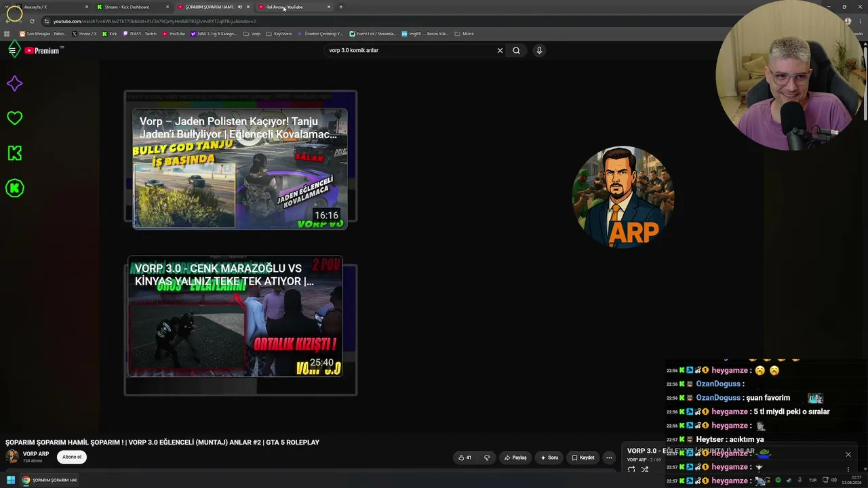Open the Chrome three-dot menu
Image resolution: width=868 pixels, height=488 pixels.
pyautogui.click(x=859, y=21)
